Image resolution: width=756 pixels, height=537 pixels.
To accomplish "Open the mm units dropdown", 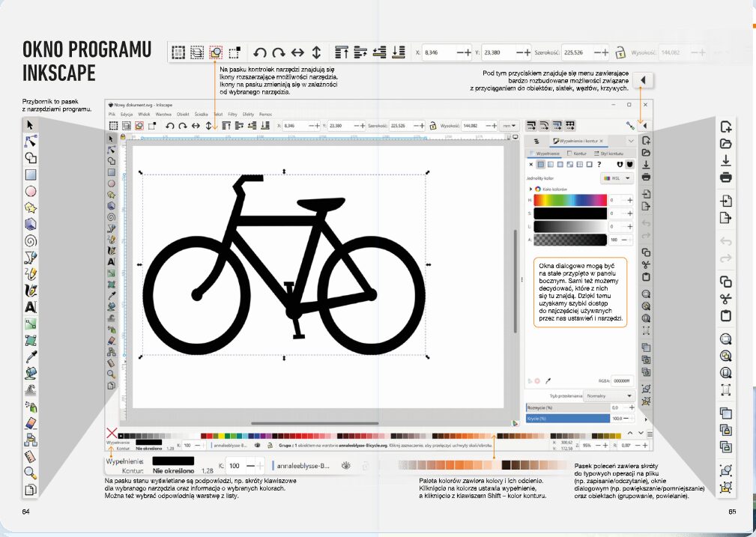I will (x=509, y=125).
